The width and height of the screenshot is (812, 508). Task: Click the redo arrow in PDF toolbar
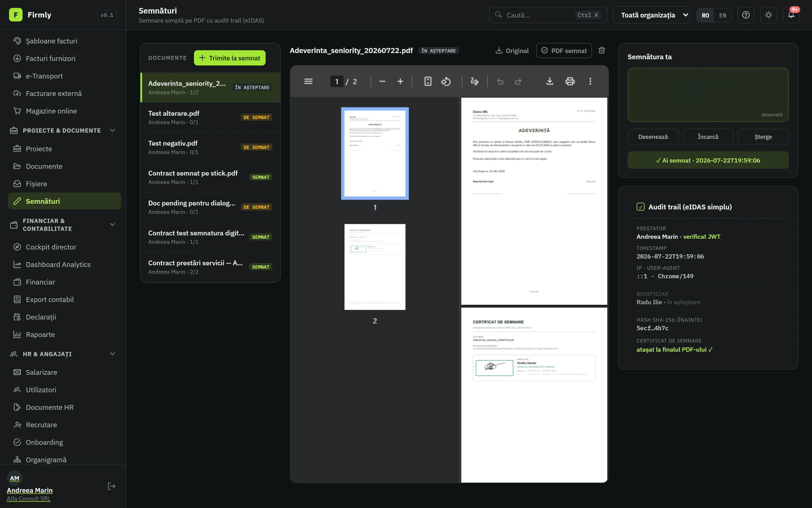tap(518, 81)
